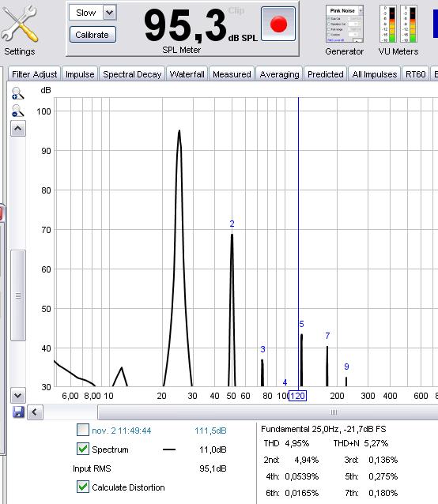Click the red SPL record button
The height and width of the screenshot is (504, 438).
point(278,24)
